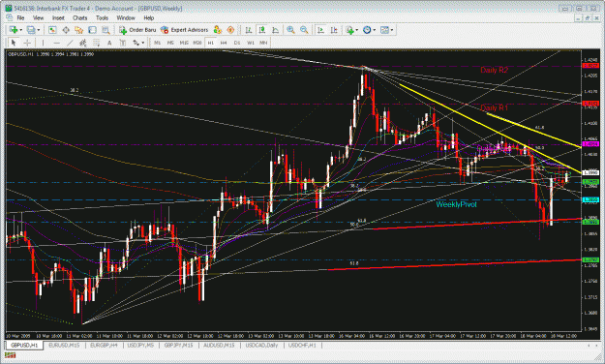Expand the Profiles dropdown arrow
The height and width of the screenshot is (364, 605).
click(39, 30)
